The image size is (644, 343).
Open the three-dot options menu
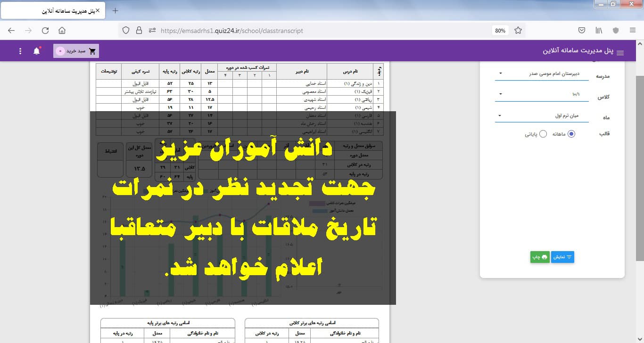[20, 51]
